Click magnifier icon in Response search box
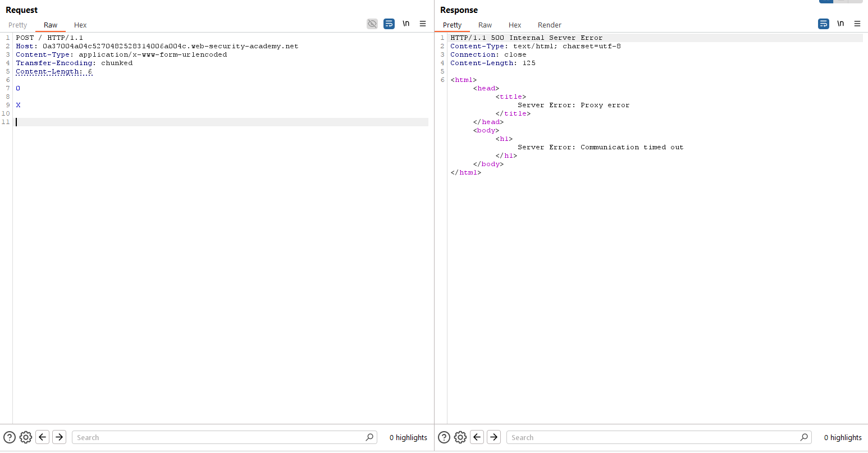868x453 pixels. tap(804, 437)
